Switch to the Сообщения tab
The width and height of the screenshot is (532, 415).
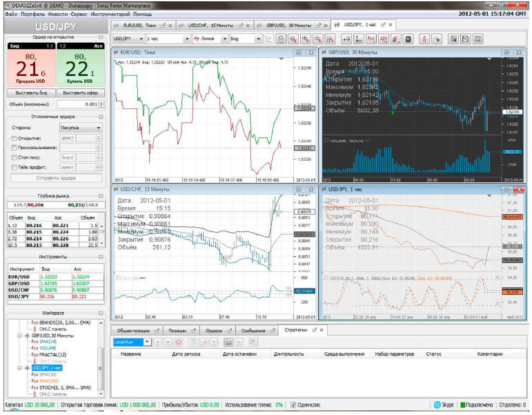[253, 331]
